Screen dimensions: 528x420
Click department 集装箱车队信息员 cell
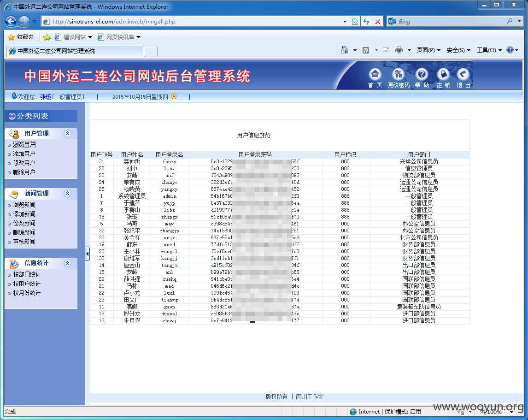coord(419,307)
